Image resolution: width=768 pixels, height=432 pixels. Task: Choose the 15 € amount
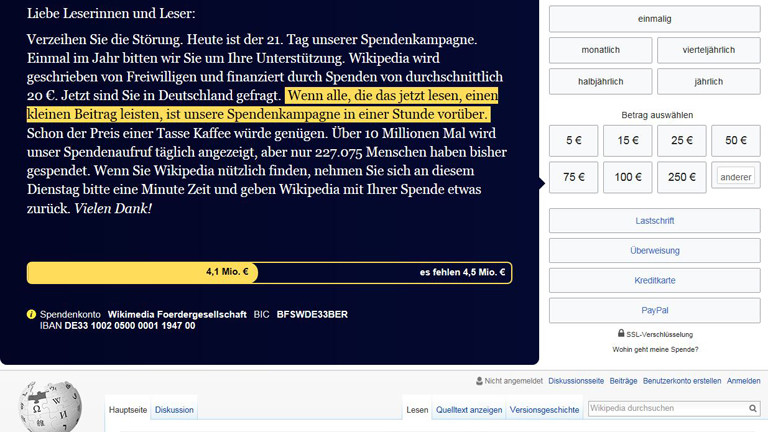click(627, 141)
